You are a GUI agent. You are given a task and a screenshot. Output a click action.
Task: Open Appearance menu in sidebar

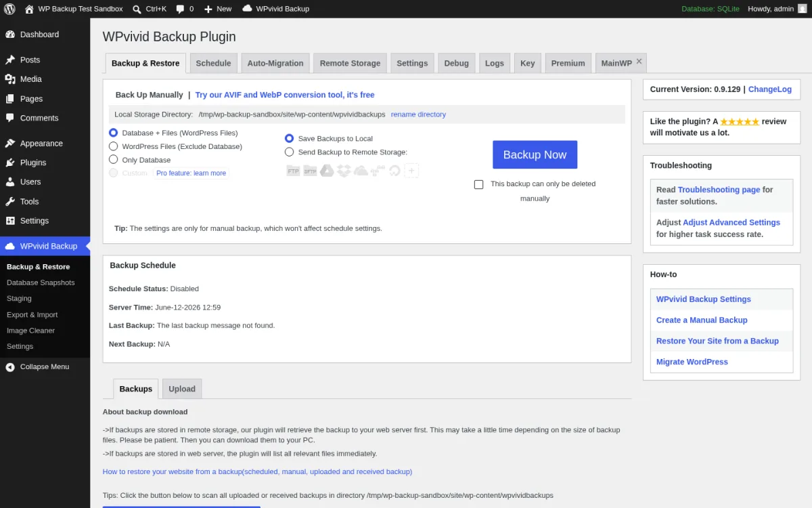coord(45,144)
